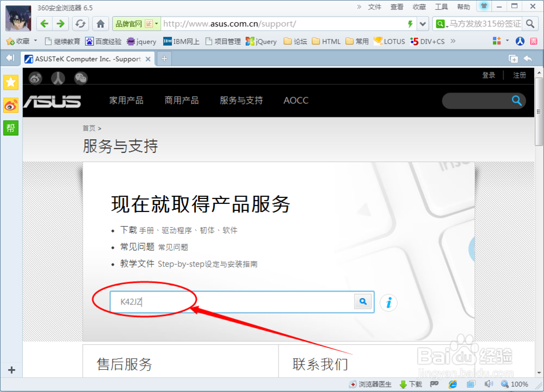The height and width of the screenshot is (392, 544).
Task: Close the ASUSTeK Support tab
Action: (148, 59)
